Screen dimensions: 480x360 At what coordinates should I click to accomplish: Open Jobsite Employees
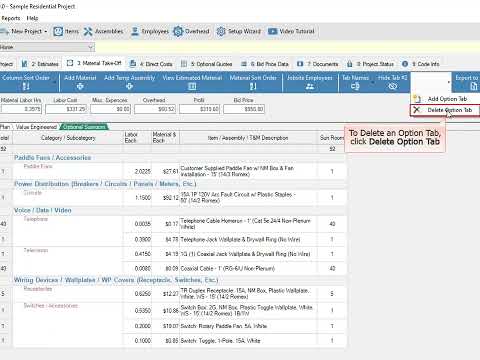(x=310, y=82)
